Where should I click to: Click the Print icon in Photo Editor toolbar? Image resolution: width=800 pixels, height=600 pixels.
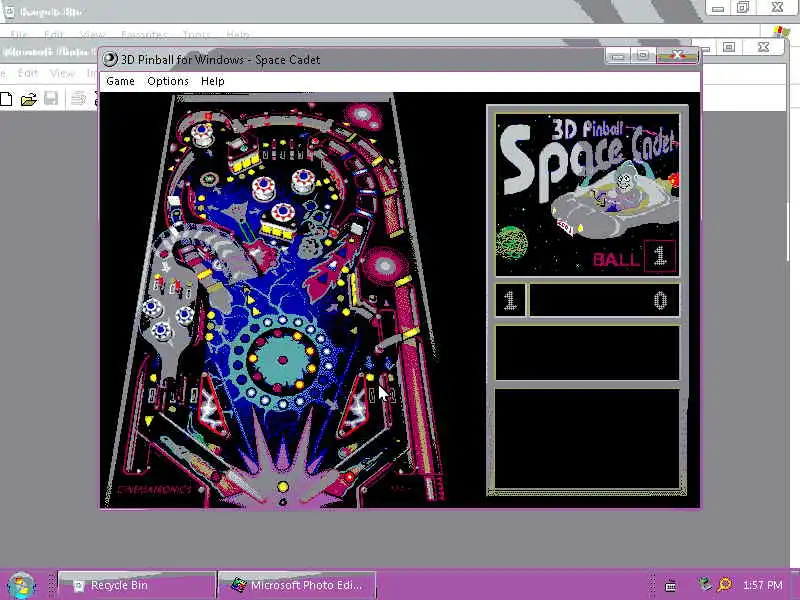[x=78, y=98]
